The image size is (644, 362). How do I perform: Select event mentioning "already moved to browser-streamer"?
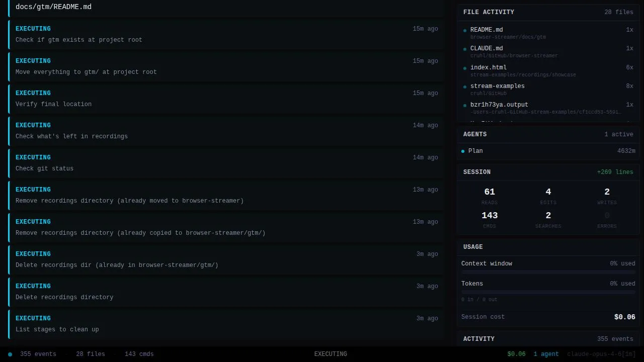(226, 195)
